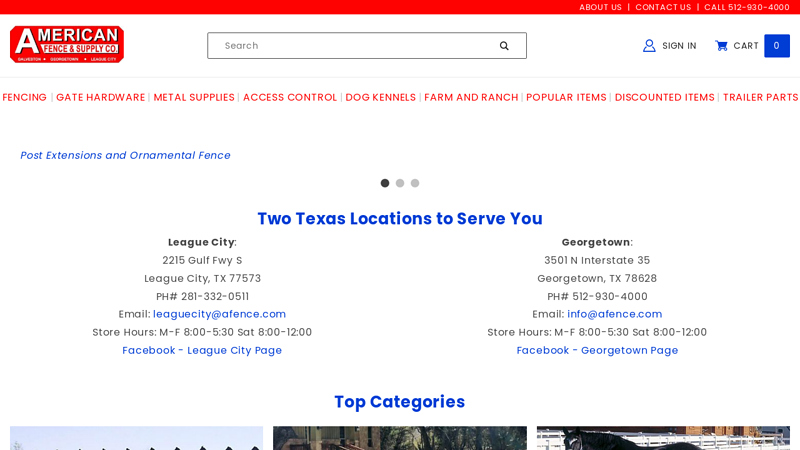Click the Georgetown phone number PH# 512-930-4000

click(x=597, y=296)
